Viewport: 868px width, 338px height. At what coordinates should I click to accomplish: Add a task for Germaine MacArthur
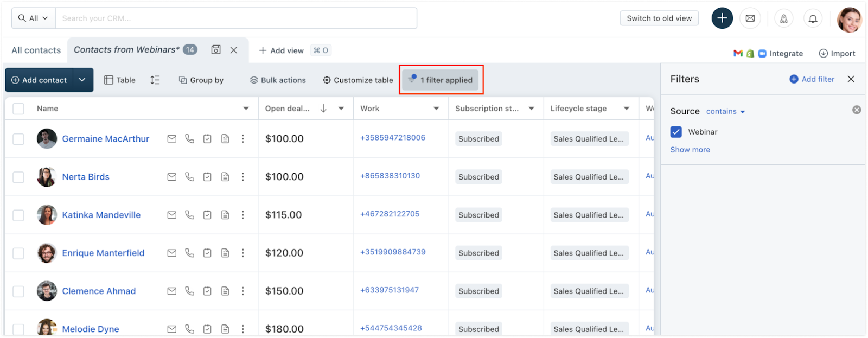pyautogui.click(x=207, y=139)
